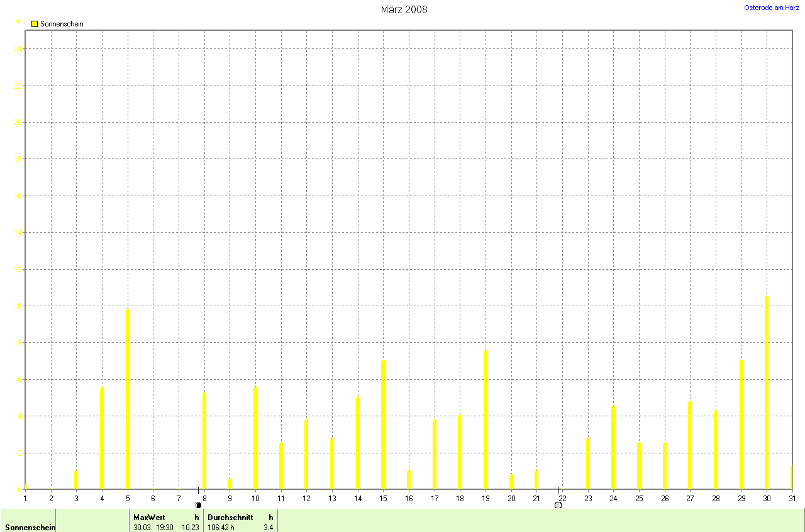Select the yellow bar at day 10
The width and height of the screenshot is (805, 532).
point(255,438)
